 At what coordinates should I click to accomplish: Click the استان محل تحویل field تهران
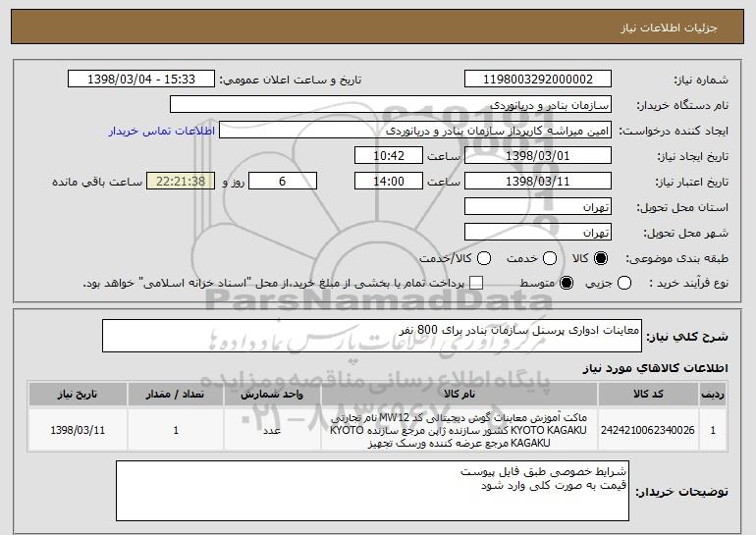click(x=538, y=207)
